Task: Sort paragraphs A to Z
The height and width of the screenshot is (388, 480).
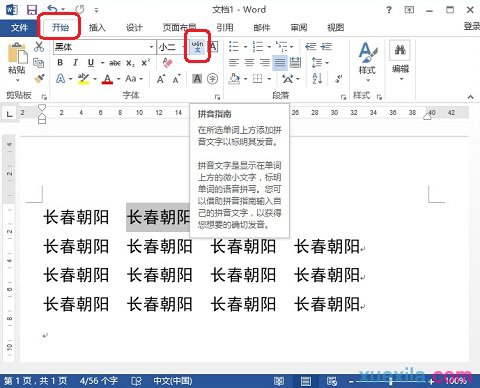Action: [x=317, y=79]
